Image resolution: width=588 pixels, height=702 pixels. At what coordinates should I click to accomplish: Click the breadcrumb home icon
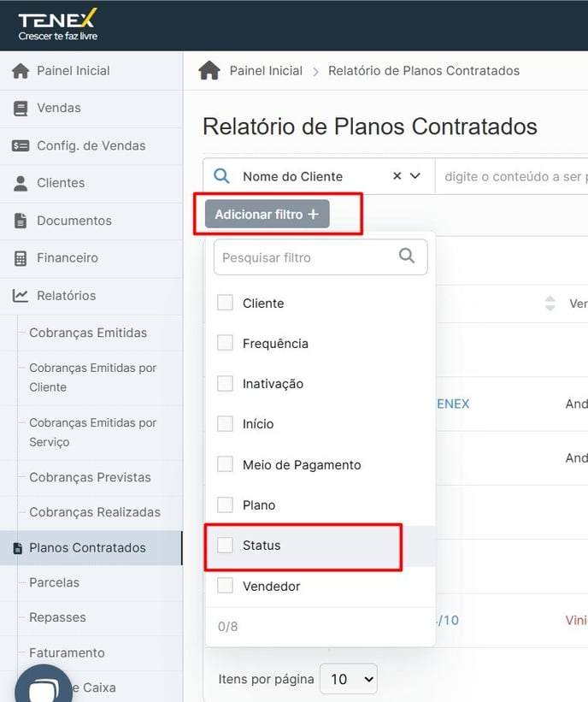click(x=209, y=70)
